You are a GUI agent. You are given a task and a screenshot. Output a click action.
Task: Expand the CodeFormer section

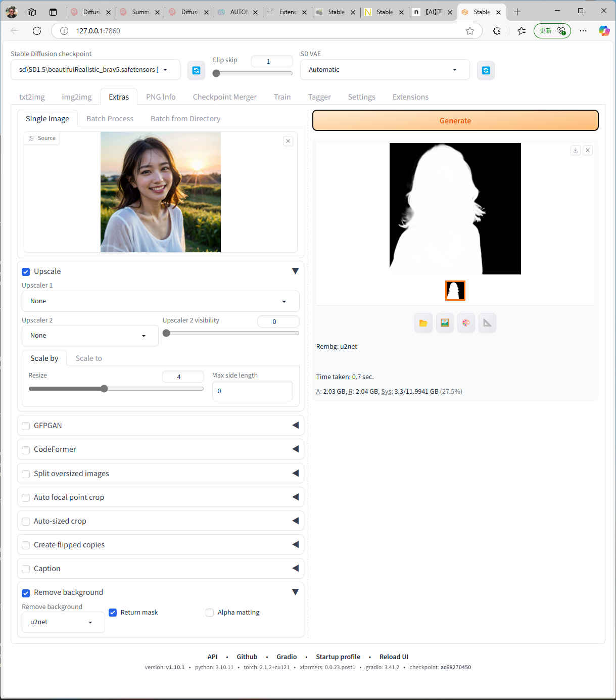coord(295,449)
